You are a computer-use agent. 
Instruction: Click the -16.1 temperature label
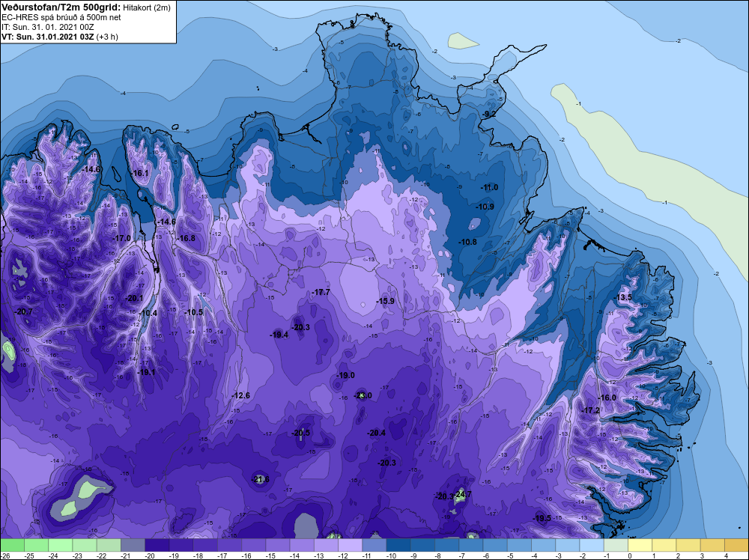(141, 173)
